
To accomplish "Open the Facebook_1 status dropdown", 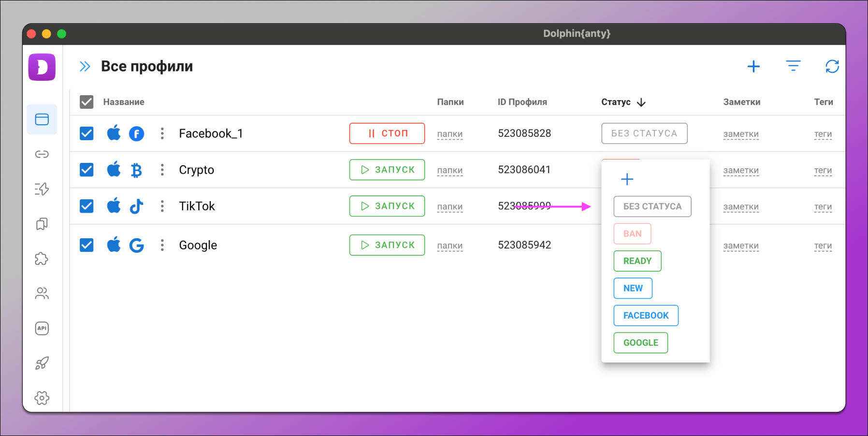I will [644, 133].
